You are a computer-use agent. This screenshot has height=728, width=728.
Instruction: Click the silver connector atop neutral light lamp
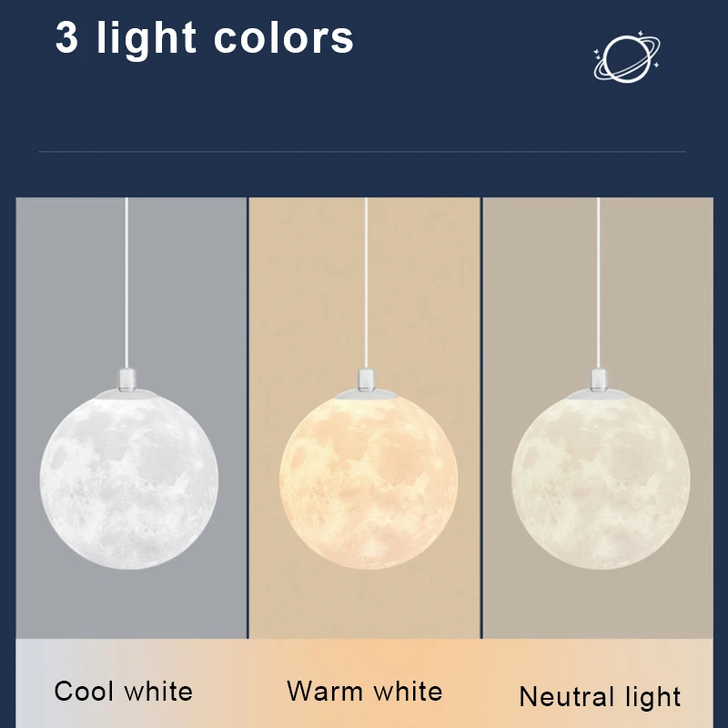point(600,377)
